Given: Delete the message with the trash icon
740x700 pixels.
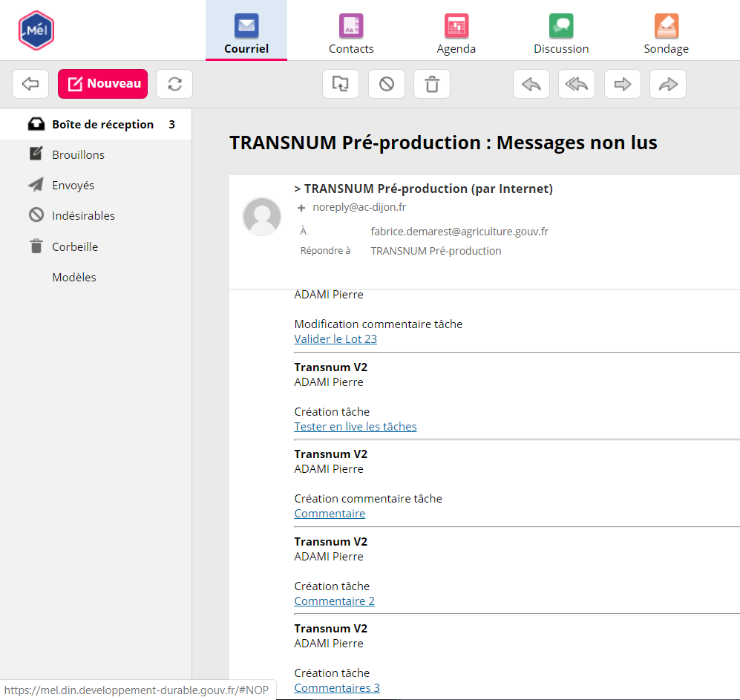Looking at the screenshot, I should [x=432, y=84].
